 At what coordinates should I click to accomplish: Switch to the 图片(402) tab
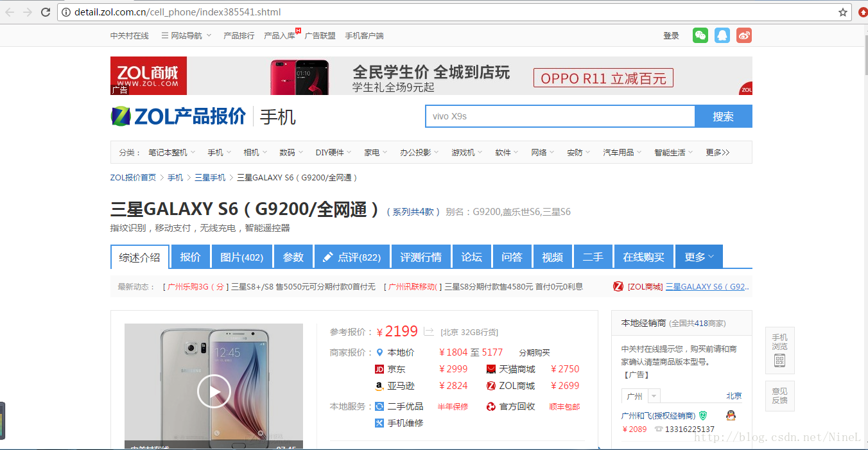(242, 257)
